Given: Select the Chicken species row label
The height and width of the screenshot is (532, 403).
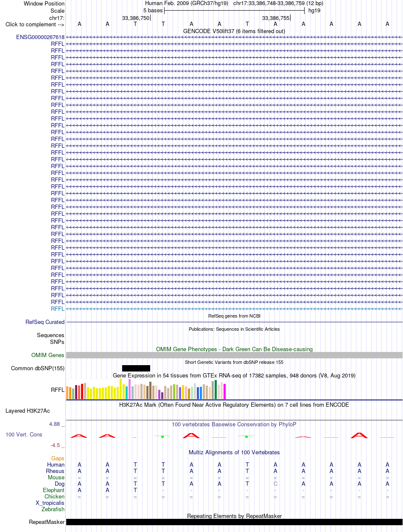Looking at the screenshot, I should (x=55, y=496).
